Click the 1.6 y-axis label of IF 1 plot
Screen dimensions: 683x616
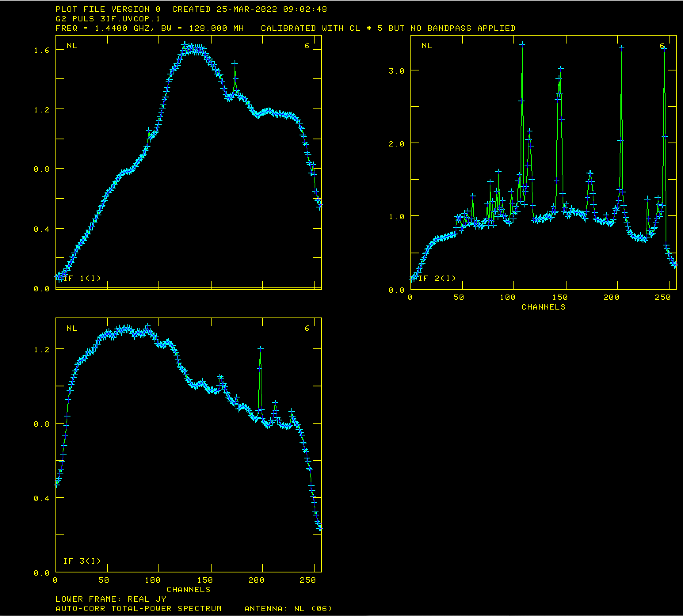coord(42,50)
